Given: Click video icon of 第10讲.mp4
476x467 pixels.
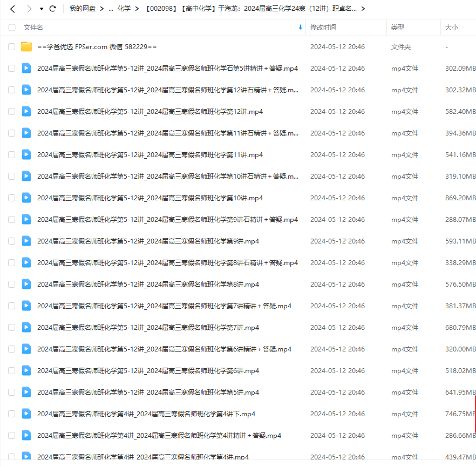Looking at the screenshot, I should (26, 198).
